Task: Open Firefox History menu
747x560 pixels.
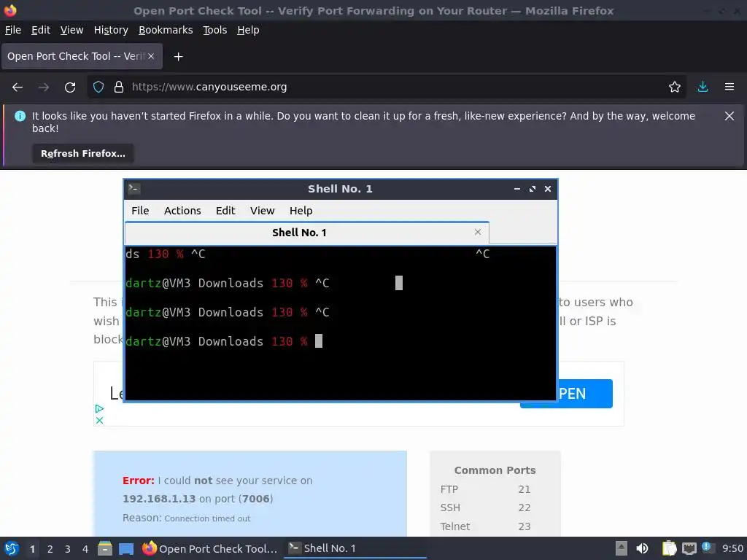Action: pos(111,30)
